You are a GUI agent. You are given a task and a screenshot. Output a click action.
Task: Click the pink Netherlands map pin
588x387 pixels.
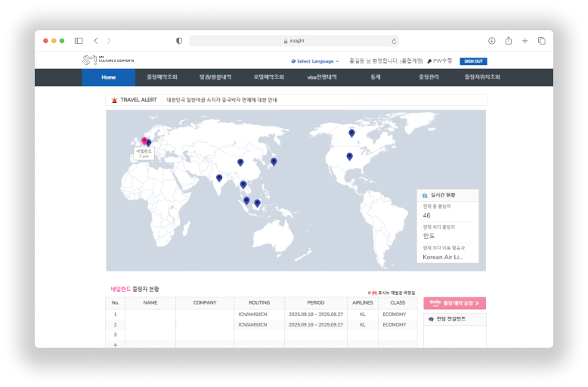click(144, 140)
